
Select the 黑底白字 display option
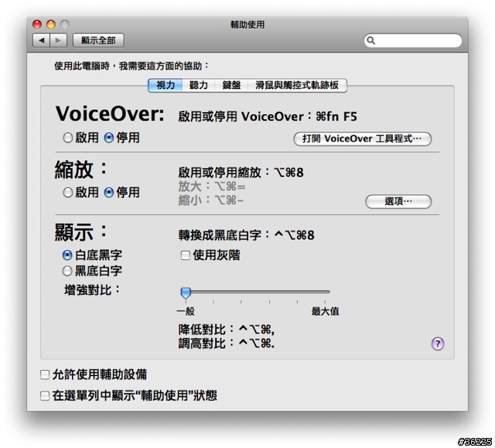67,271
